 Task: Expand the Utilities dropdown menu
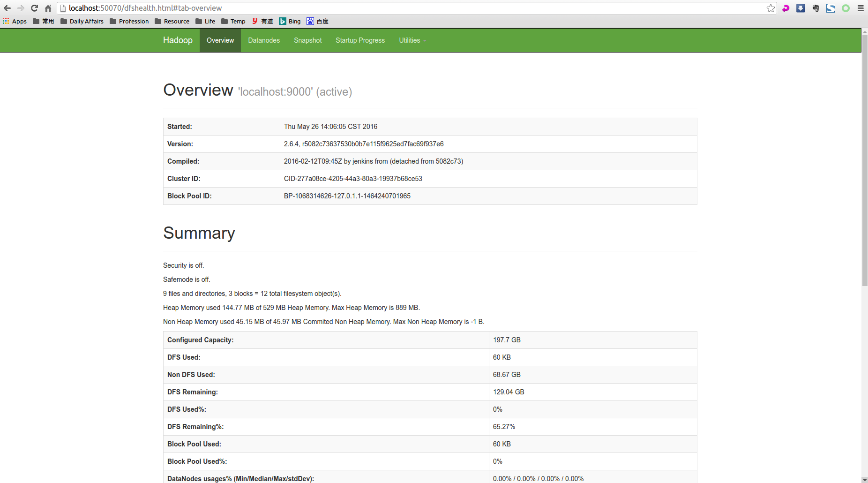pyautogui.click(x=412, y=40)
